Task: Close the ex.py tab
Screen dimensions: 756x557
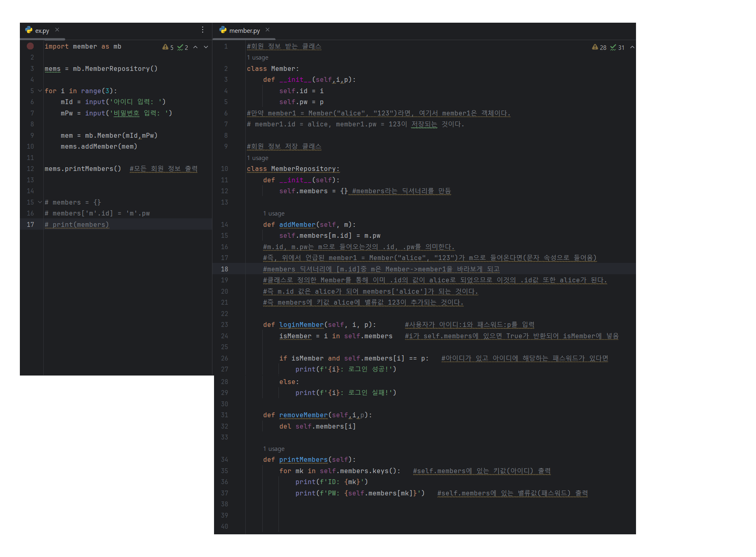Action: point(57,30)
